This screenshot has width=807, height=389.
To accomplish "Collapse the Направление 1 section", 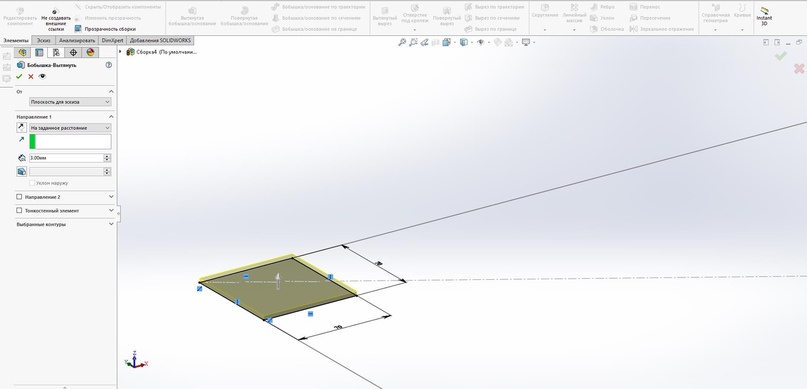I will 111,117.
